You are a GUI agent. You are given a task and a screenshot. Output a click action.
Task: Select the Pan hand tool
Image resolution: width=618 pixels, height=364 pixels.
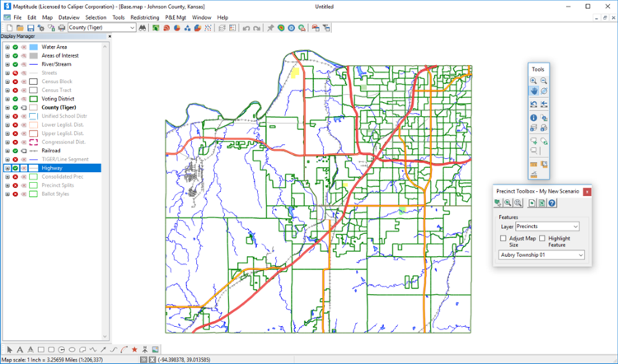pyautogui.click(x=533, y=91)
